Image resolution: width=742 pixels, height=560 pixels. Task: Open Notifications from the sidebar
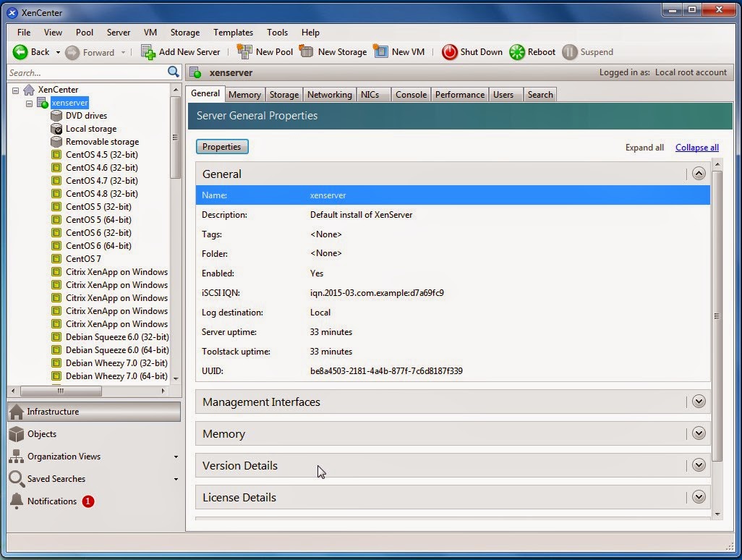pos(51,501)
